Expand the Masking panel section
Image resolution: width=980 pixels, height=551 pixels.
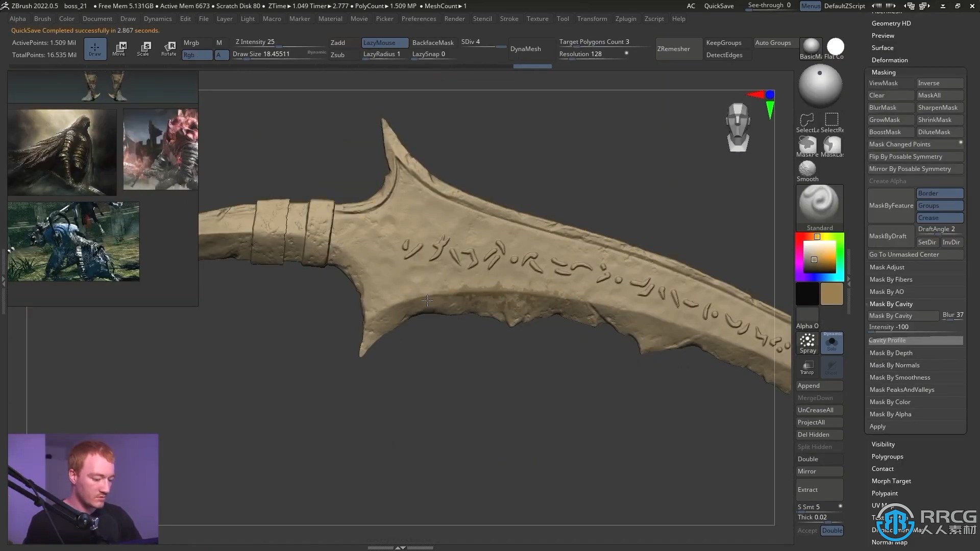click(884, 72)
